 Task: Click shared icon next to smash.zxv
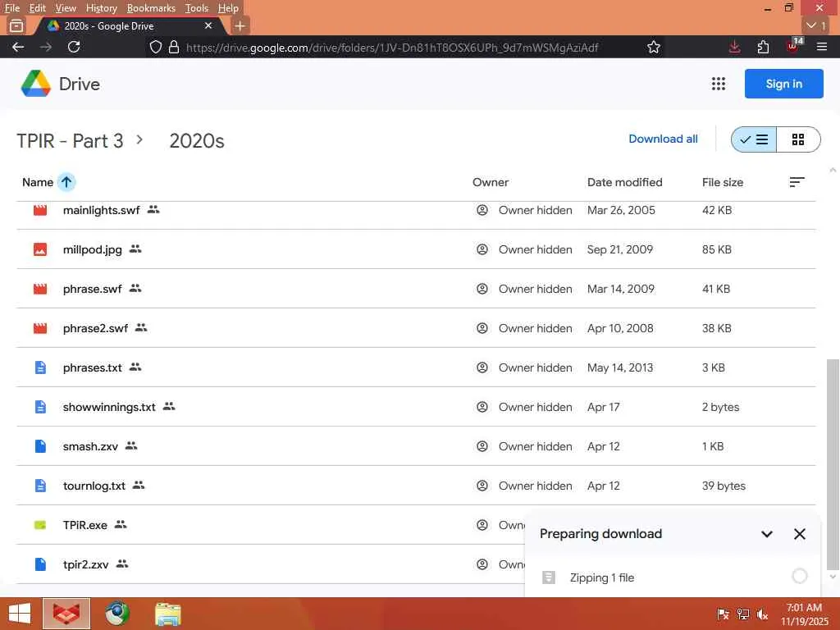(131, 445)
